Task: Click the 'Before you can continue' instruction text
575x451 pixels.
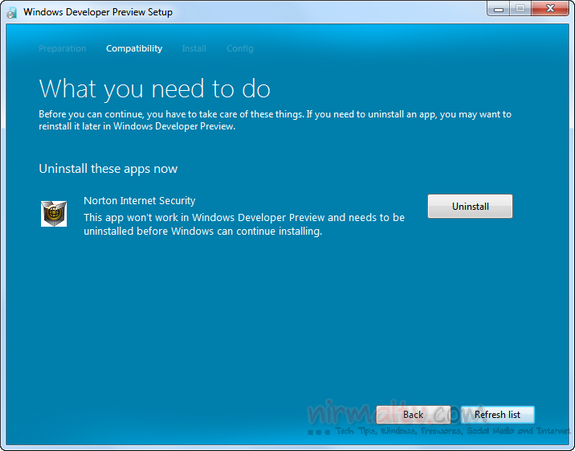Action: pyautogui.click(x=275, y=120)
